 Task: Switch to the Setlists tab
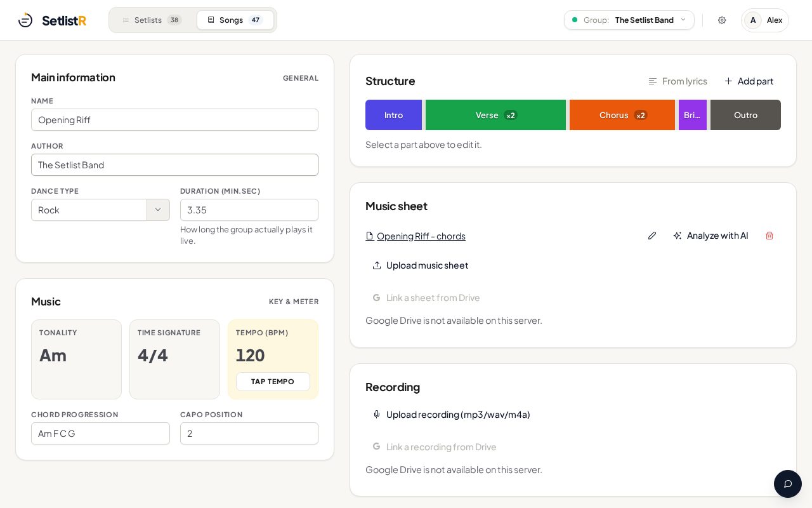[x=152, y=20]
